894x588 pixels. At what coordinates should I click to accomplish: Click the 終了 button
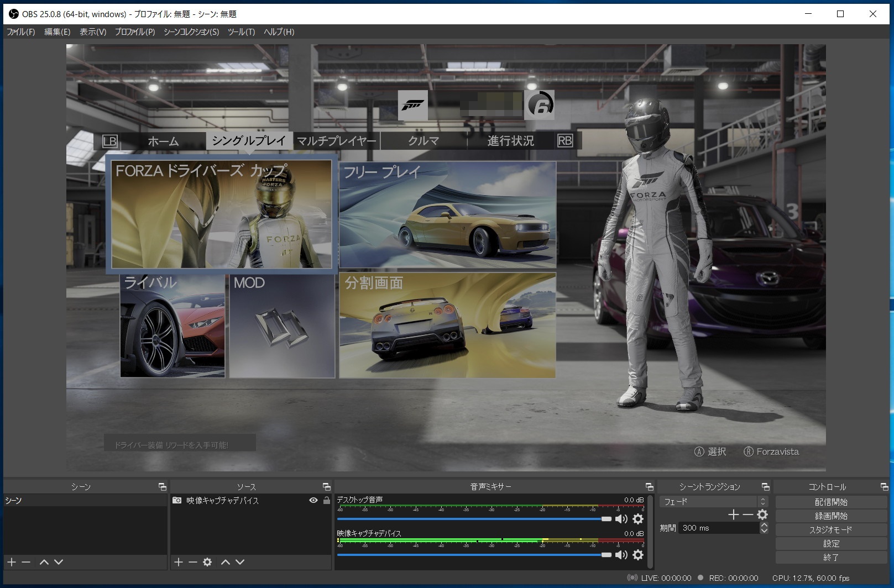pyautogui.click(x=831, y=557)
